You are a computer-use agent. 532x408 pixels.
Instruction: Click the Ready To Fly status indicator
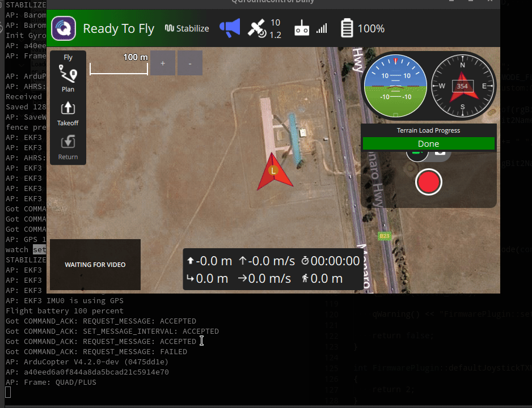[119, 28]
